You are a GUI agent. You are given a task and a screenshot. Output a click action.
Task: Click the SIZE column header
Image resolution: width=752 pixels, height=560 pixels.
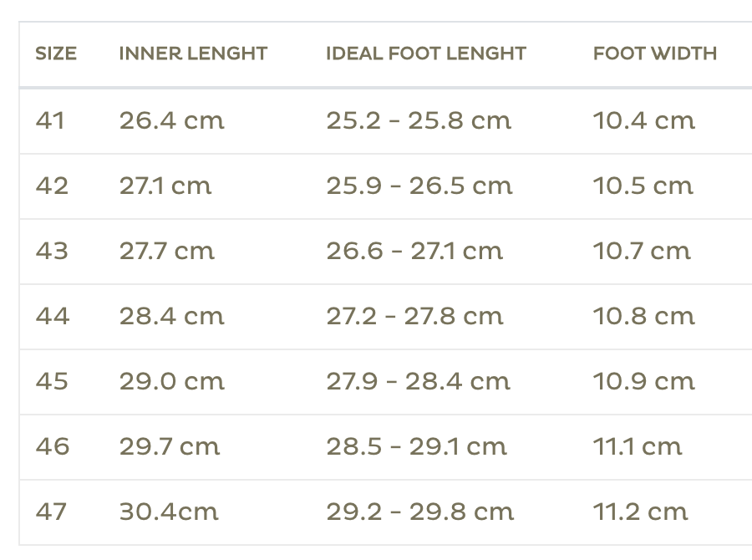point(56,54)
